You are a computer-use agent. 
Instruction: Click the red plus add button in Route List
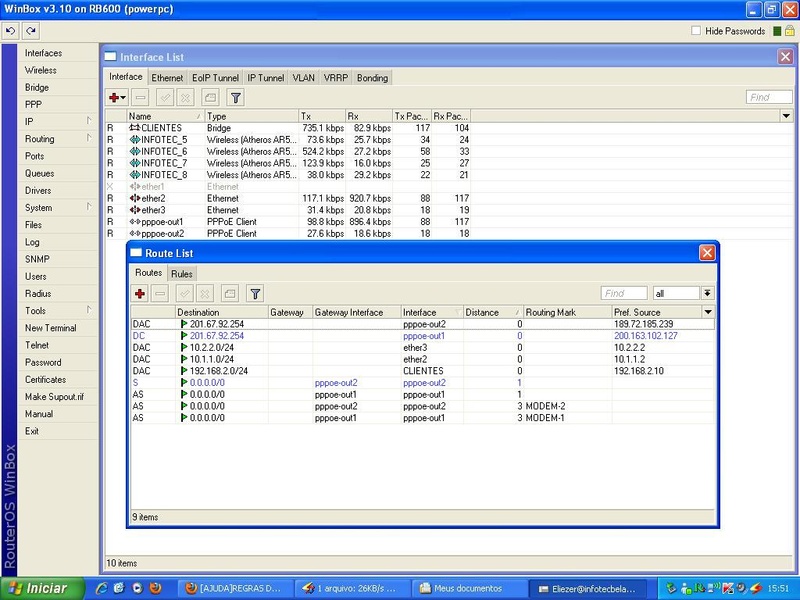[x=140, y=293]
